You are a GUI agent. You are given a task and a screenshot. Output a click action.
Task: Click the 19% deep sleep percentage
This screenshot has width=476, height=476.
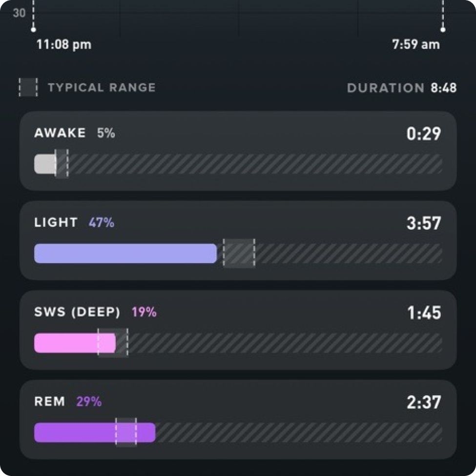click(x=144, y=312)
